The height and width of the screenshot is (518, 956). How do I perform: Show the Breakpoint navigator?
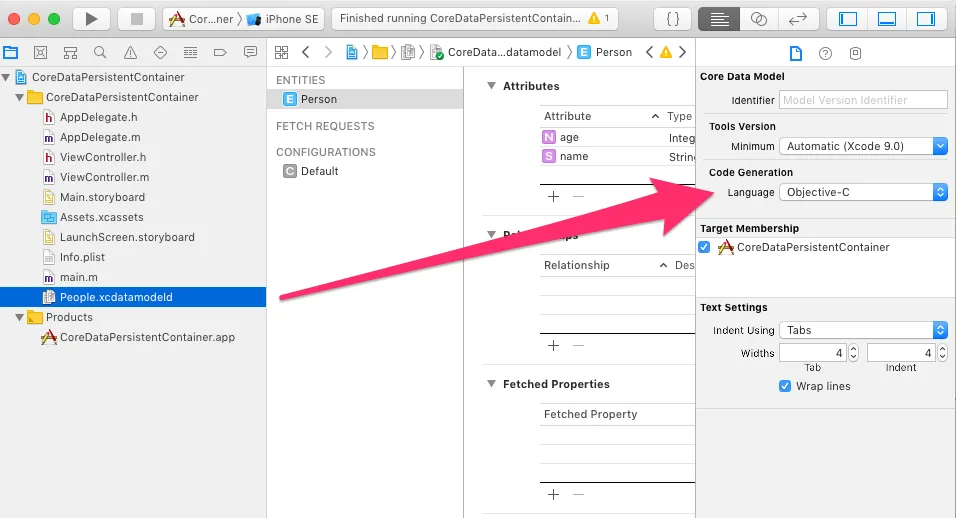point(220,52)
